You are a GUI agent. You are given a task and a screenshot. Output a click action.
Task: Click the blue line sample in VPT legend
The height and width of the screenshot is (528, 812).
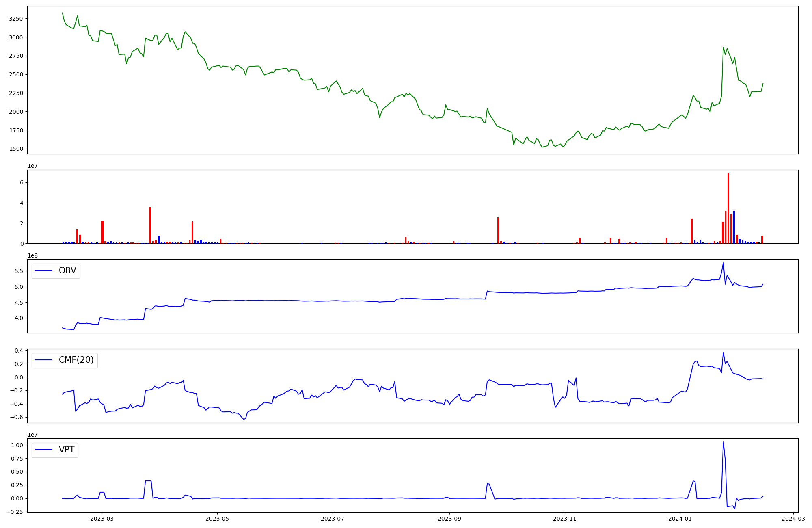click(x=44, y=450)
